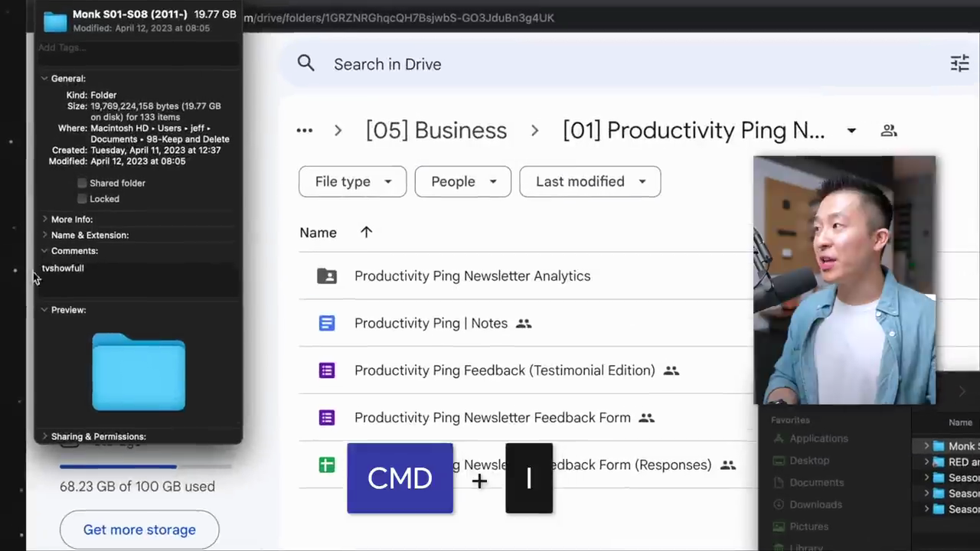The height and width of the screenshot is (551, 980).
Task: Click folder icon of Productivity Ping Newsletter Analytics
Action: pos(327,276)
